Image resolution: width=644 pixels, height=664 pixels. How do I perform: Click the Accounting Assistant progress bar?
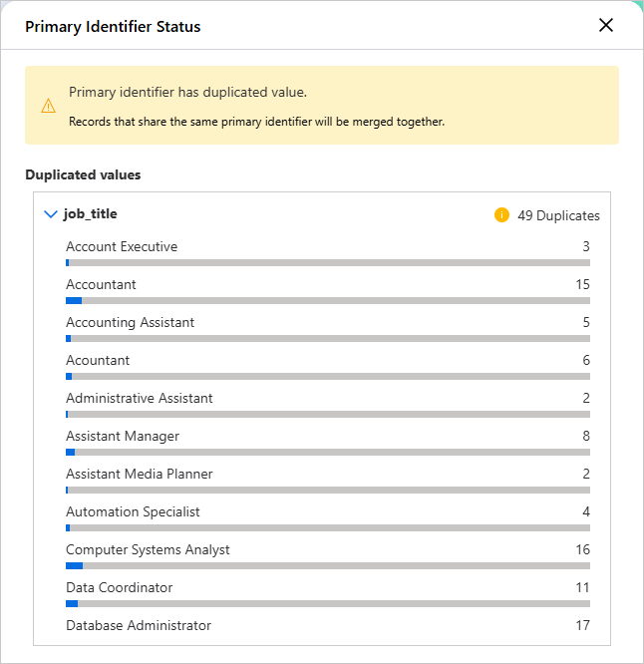pos(328,339)
